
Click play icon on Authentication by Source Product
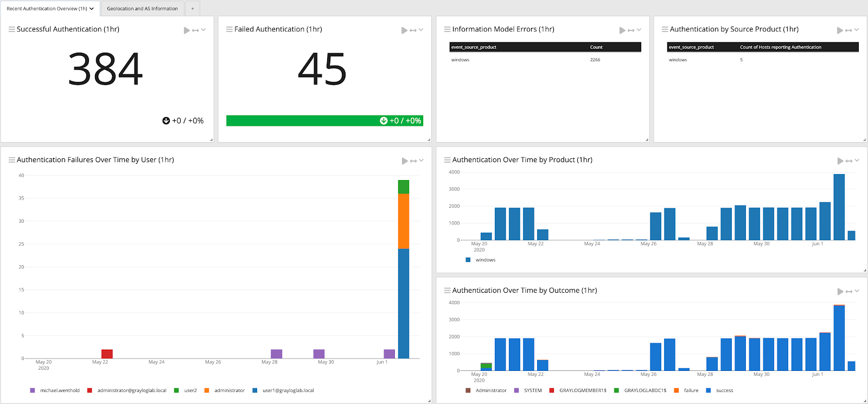[840, 30]
